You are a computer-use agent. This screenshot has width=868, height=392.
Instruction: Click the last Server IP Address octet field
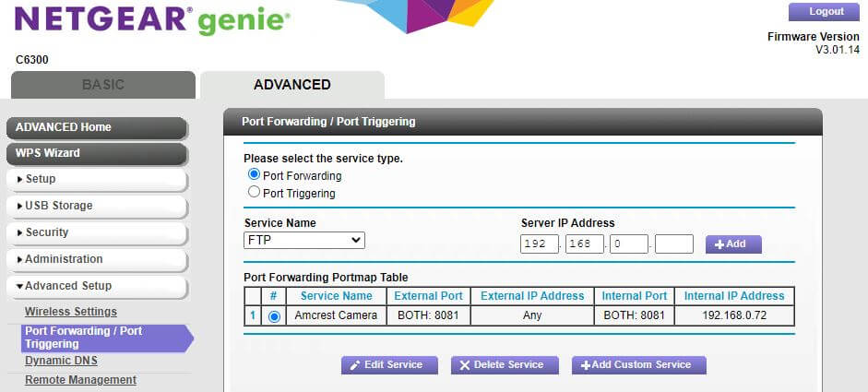[674, 244]
